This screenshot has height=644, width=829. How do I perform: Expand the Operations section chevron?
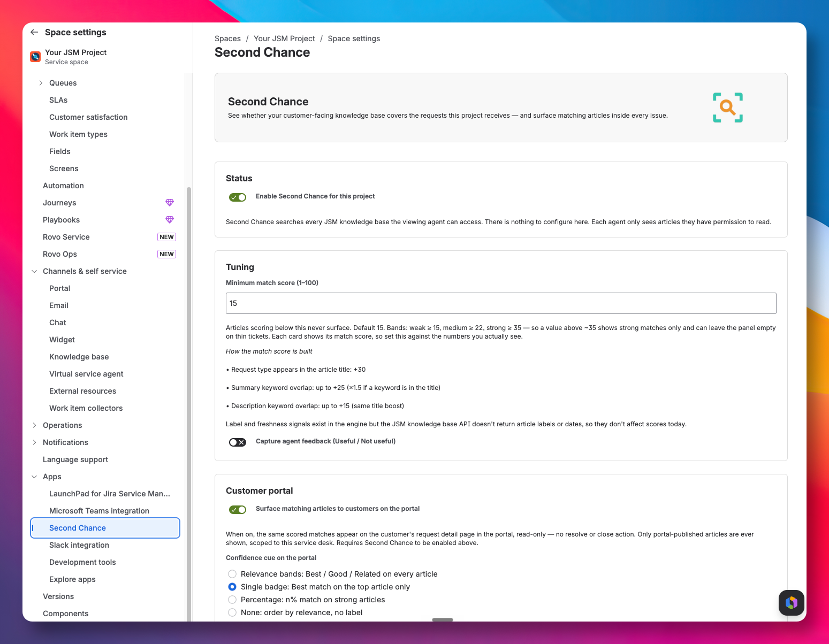[x=34, y=425]
